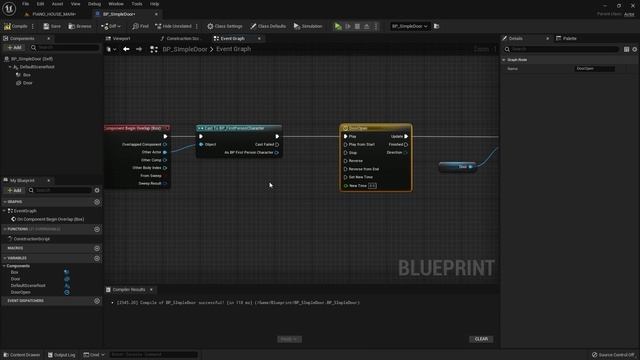Add a new function with FUNCTIONS plus icon
This screenshot has width=640, height=360.
97,229
